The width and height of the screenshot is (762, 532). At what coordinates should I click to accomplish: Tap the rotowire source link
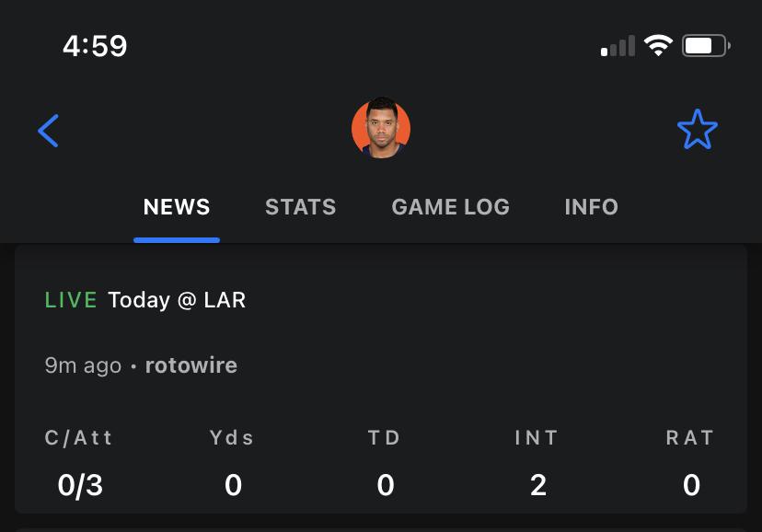(191, 365)
